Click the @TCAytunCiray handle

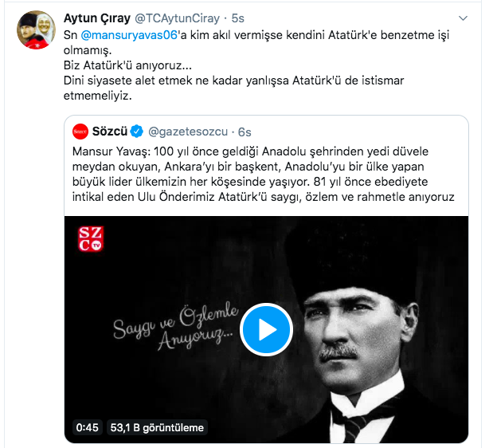tap(177, 18)
